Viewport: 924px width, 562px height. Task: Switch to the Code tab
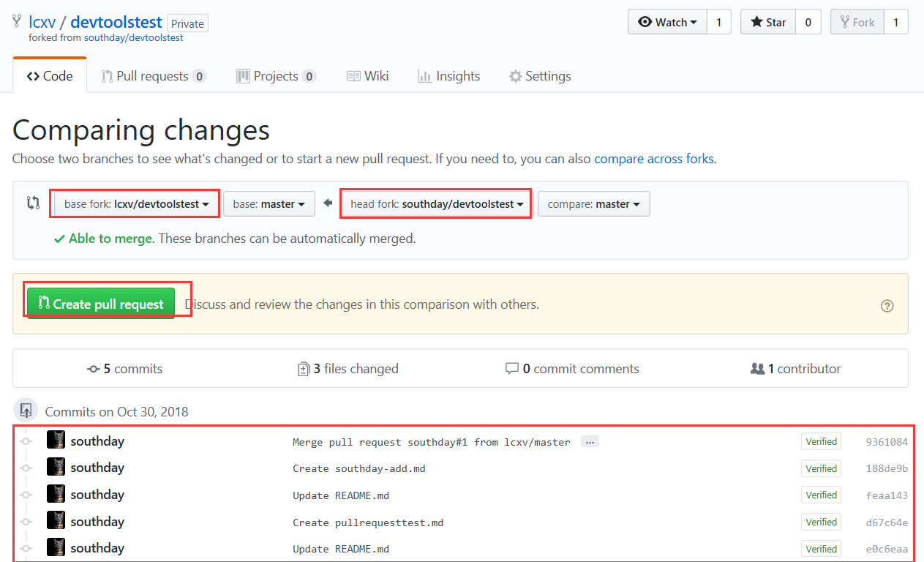click(x=50, y=76)
